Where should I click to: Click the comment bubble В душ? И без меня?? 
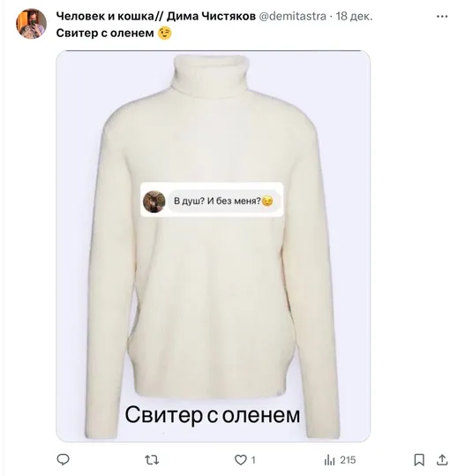tap(222, 201)
